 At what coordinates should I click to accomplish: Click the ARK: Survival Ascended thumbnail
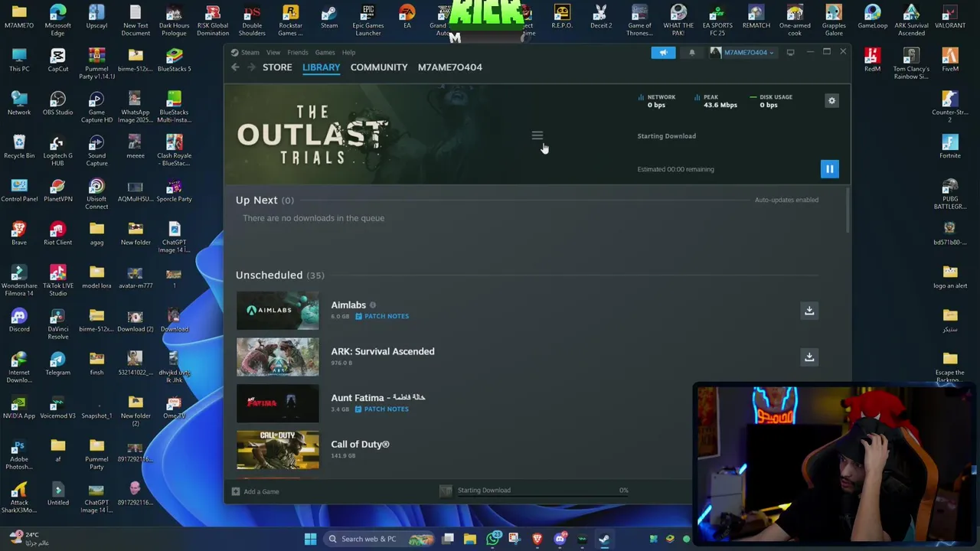[x=277, y=357]
